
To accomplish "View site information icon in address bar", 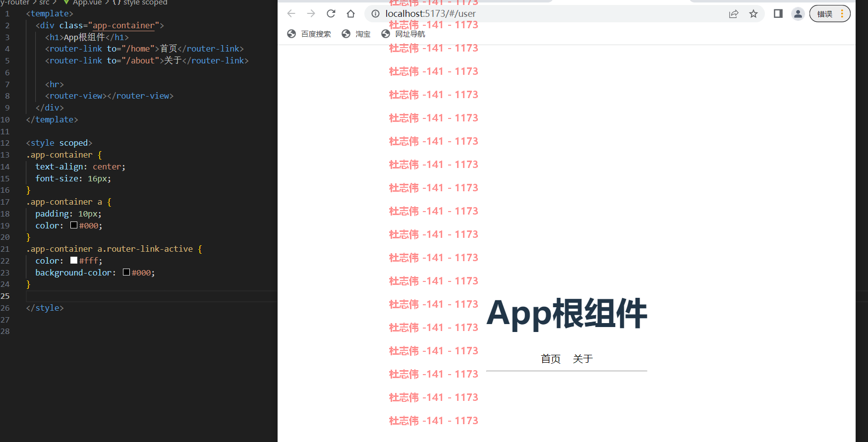I will tap(376, 14).
